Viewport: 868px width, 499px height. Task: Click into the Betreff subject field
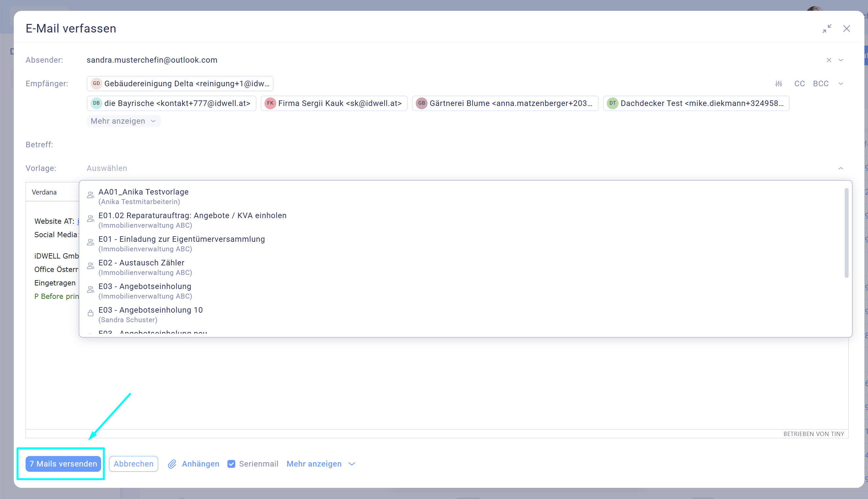point(446,145)
